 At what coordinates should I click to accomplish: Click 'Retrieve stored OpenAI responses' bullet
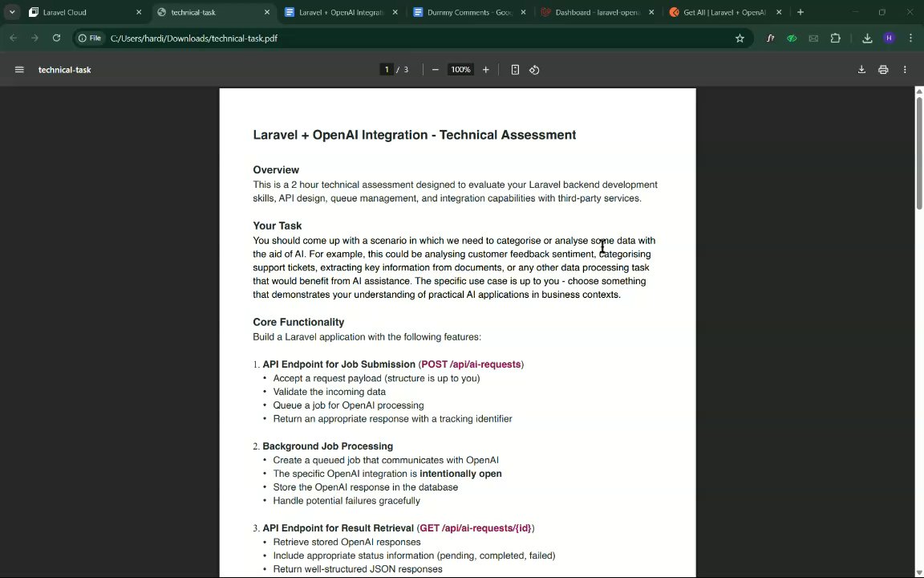(x=346, y=542)
